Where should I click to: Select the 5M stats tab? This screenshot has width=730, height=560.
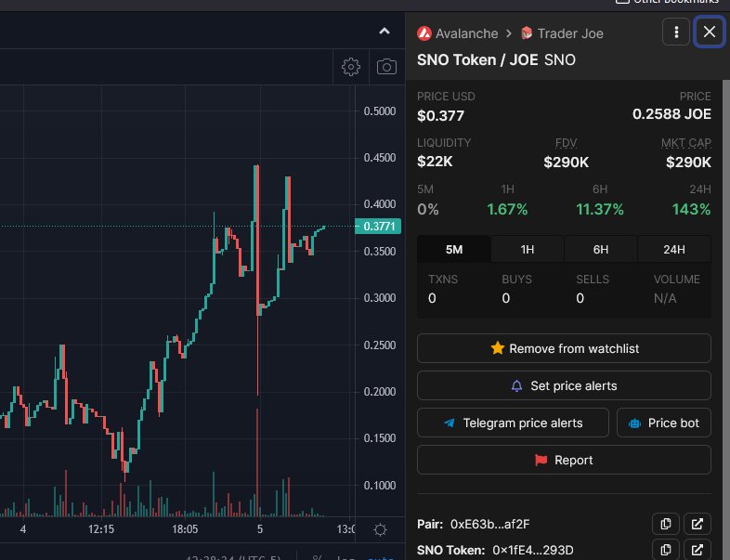pos(454,250)
